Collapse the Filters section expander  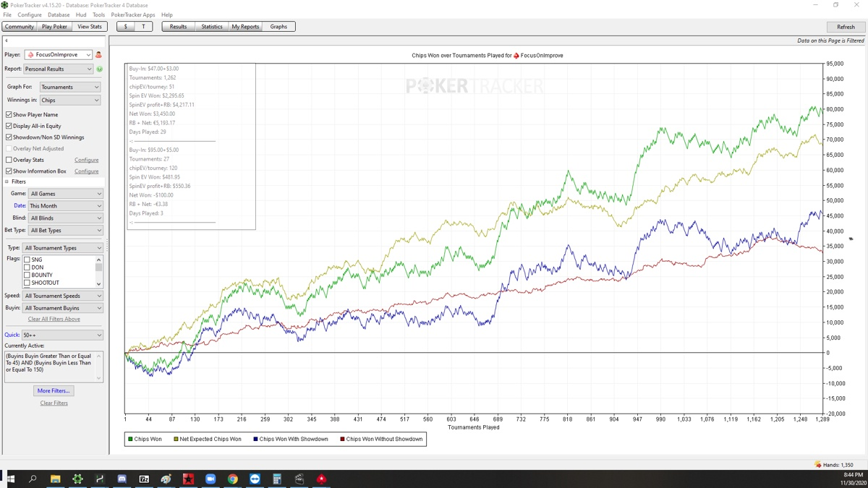click(x=7, y=182)
